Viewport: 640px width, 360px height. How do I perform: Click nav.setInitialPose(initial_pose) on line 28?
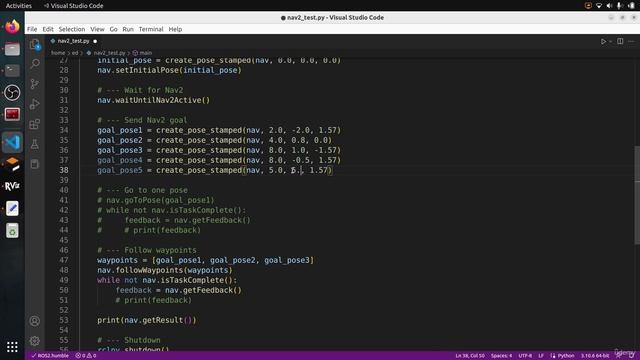tap(169, 70)
